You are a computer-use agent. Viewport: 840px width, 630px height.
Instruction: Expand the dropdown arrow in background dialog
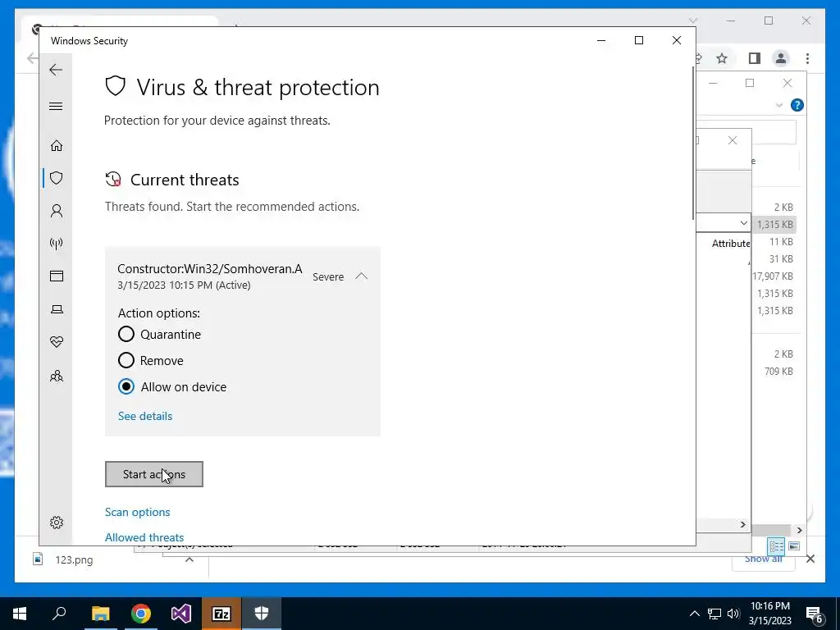click(743, 223)
